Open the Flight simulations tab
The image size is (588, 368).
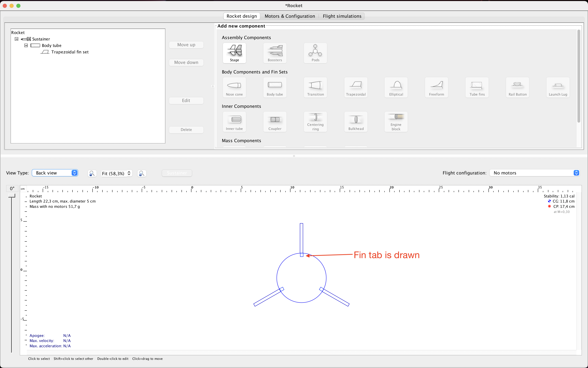[342, 16]
